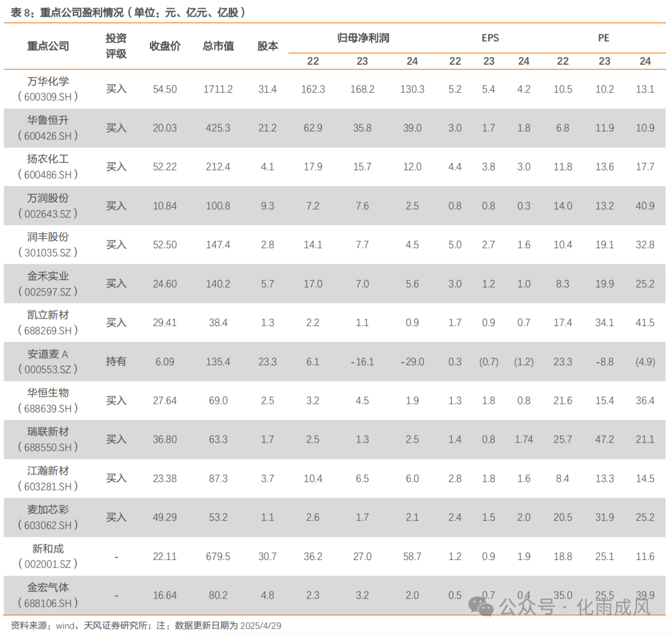Click market cap value 1711.2
This screenshot has height=634, width=672.
(x=218, y=89)
